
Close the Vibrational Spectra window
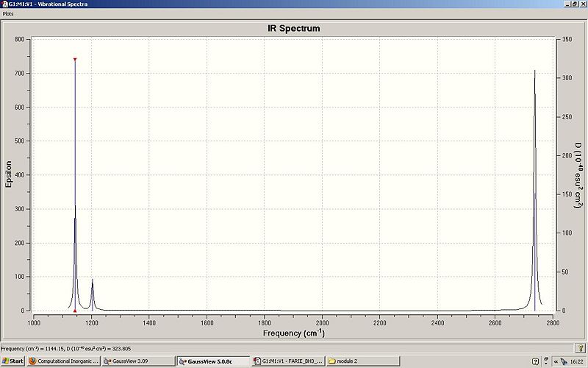pyautogui.click(x=582, y=4)
